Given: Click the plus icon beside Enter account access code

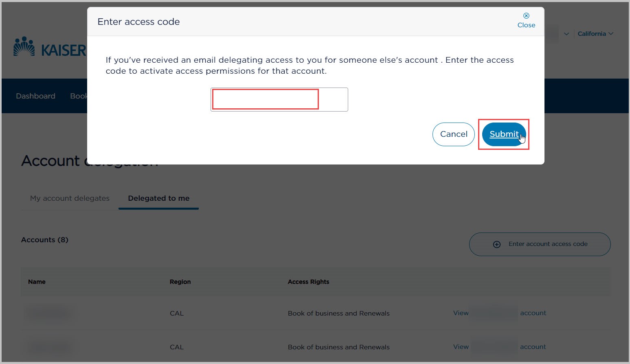Looking at the screenshot, I should 497,244.
